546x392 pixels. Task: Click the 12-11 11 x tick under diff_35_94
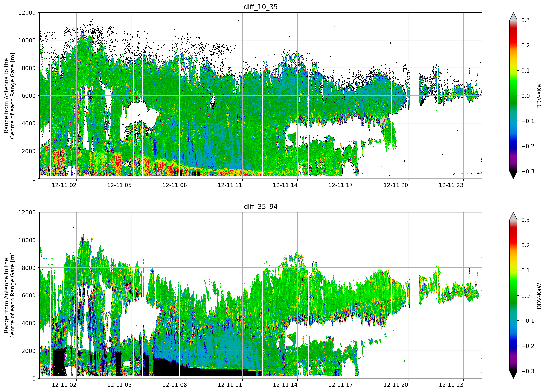(x=230, y=385)
